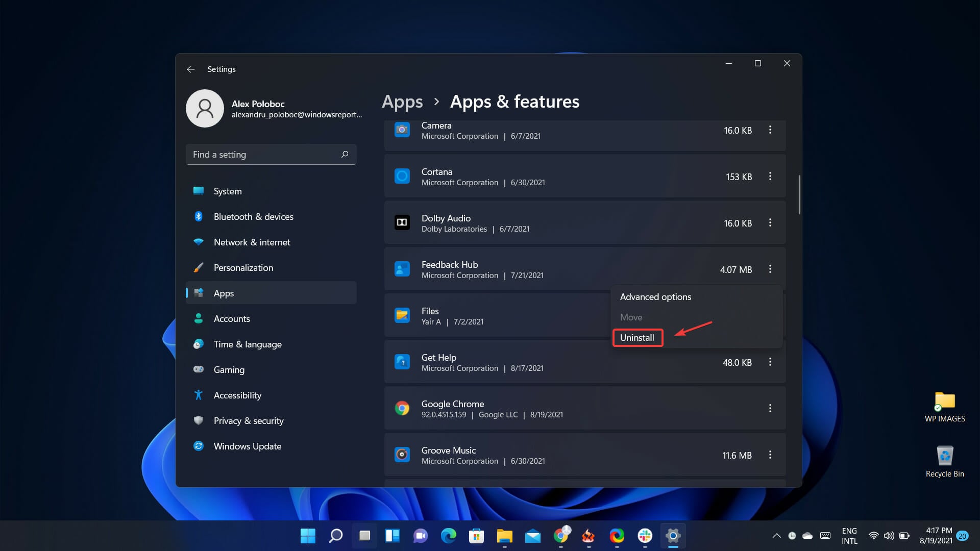Select Advanced options in the context menu
This screenshot has width=980, height=551.
tap(655, 297)
